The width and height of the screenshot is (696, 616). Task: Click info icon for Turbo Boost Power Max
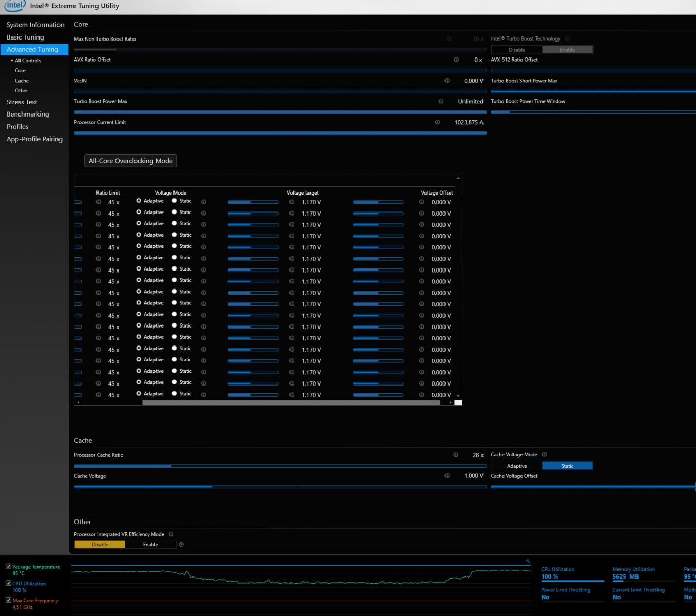tap(441, 101)
